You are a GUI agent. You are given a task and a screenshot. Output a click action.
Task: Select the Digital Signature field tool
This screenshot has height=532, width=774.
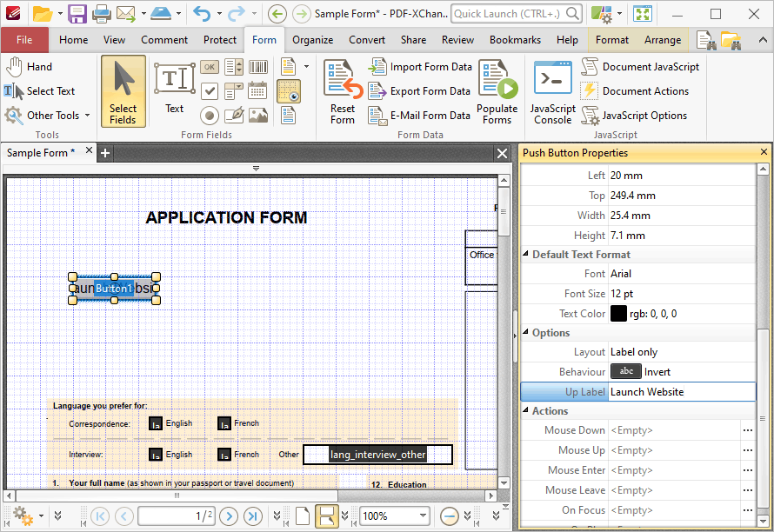(x=234, y=116)
